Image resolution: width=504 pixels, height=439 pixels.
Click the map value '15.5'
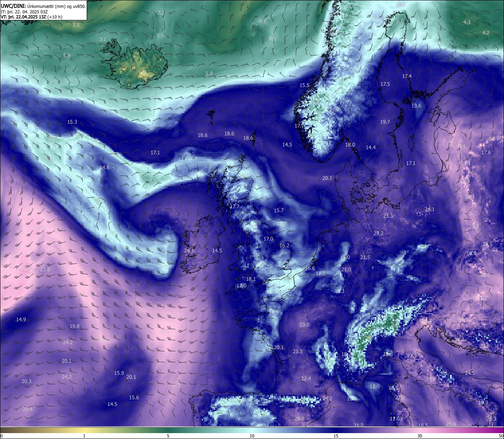(304, 85)
